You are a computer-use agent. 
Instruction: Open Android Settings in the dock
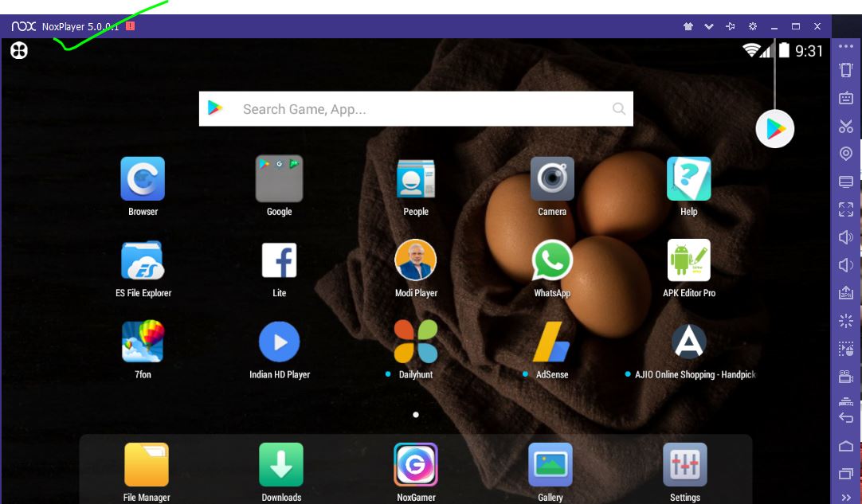(685, 465)
